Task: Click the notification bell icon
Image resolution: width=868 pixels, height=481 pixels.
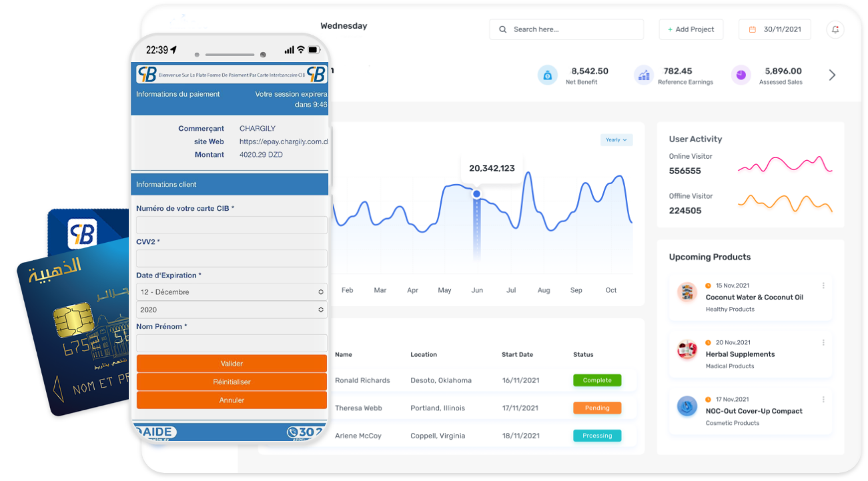Action: tap(835, 29)
